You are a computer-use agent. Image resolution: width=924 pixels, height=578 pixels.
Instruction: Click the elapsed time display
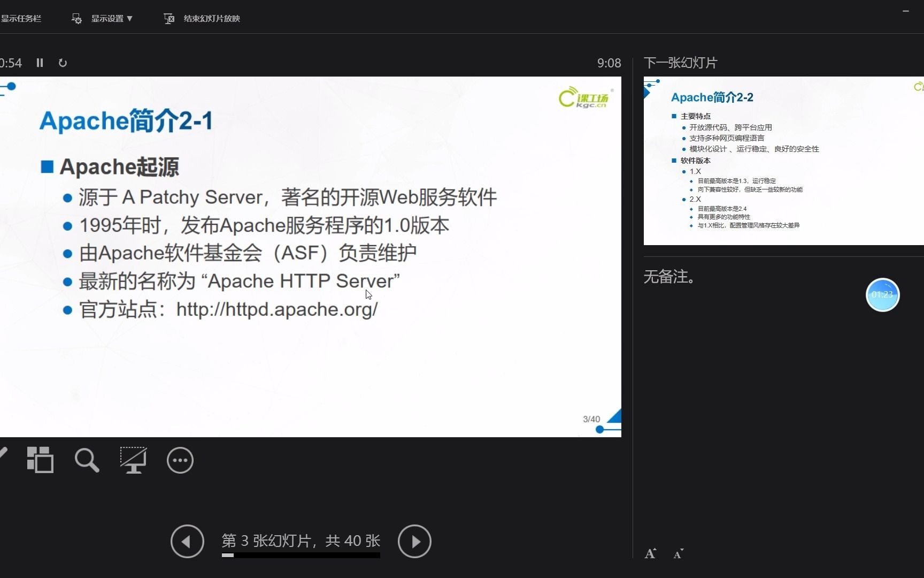(x=11, y=63)
